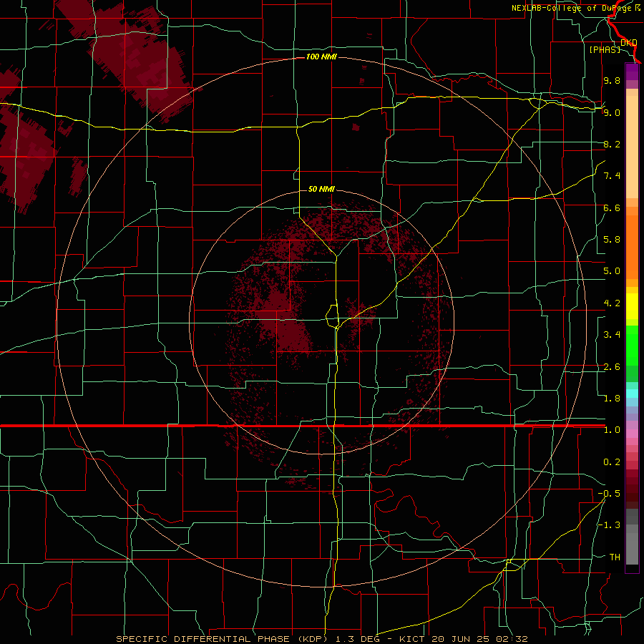
Task: Select the 9.8 scale value
Action: (x=612, y=80)
